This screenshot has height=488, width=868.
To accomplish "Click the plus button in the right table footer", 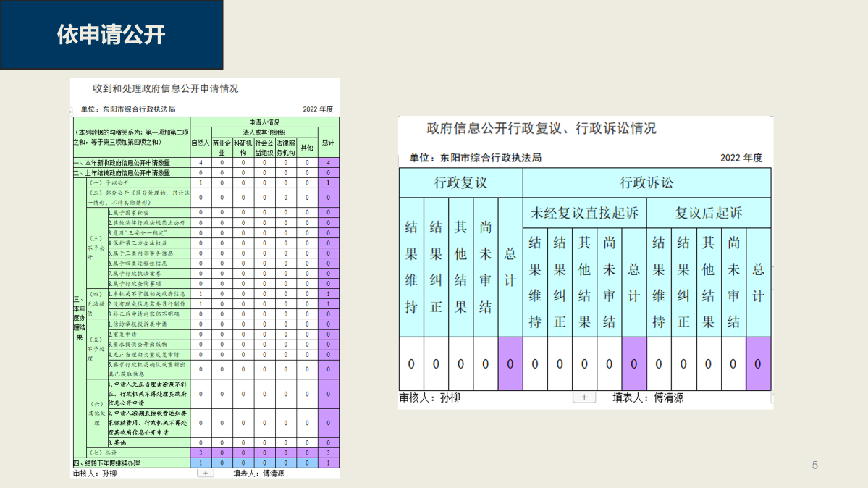I will click(584, 397).
